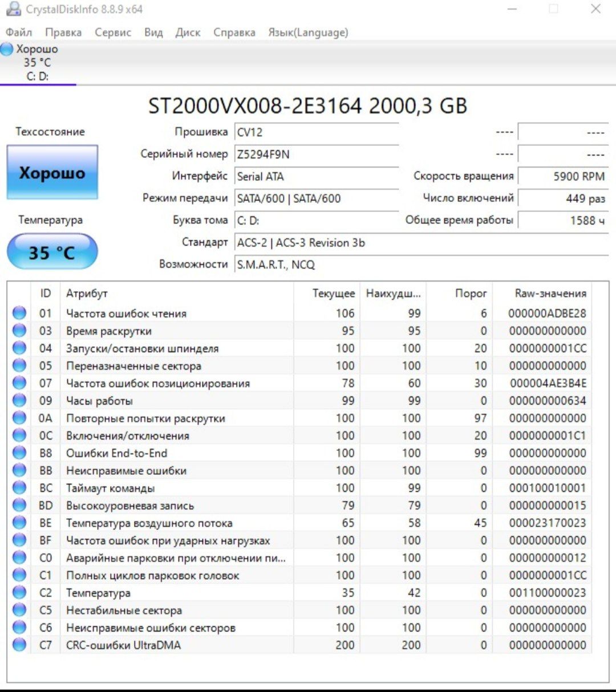Click raw value 000000000012 in C0 row

click(548, 558)
